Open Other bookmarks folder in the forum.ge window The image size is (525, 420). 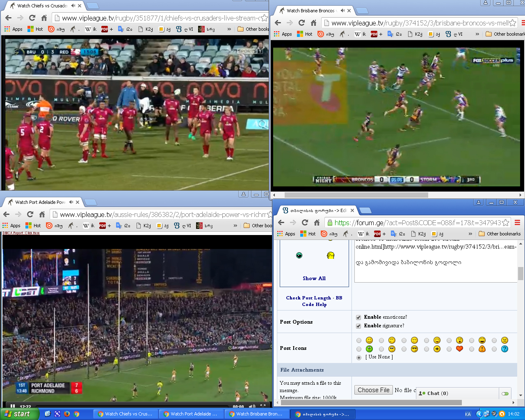click(x=500, y=234)
